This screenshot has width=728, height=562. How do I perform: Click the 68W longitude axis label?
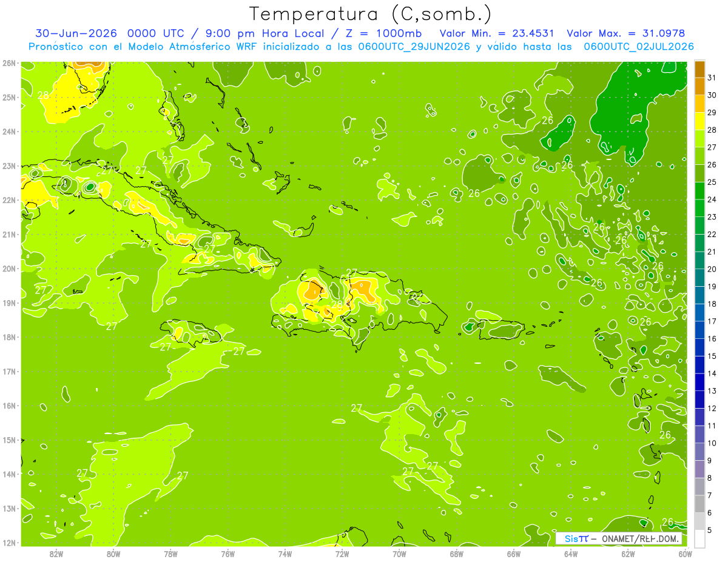click(457, 554)
